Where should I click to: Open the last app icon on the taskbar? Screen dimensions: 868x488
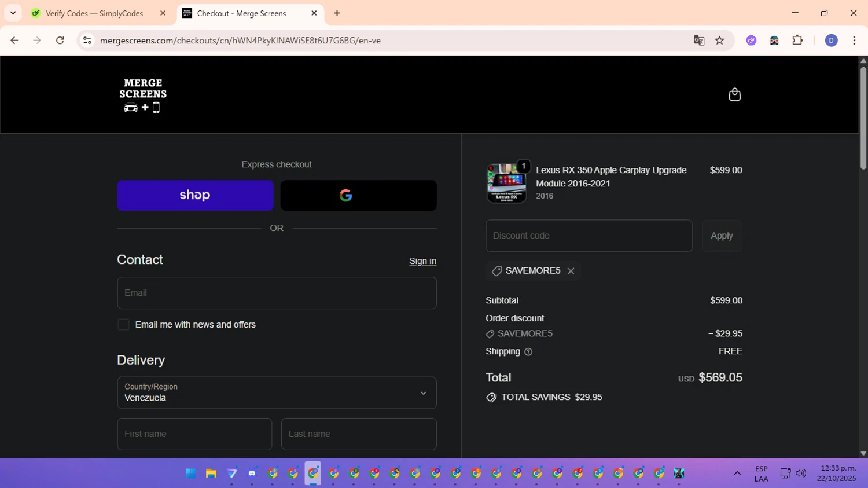(x=679, y=474)
